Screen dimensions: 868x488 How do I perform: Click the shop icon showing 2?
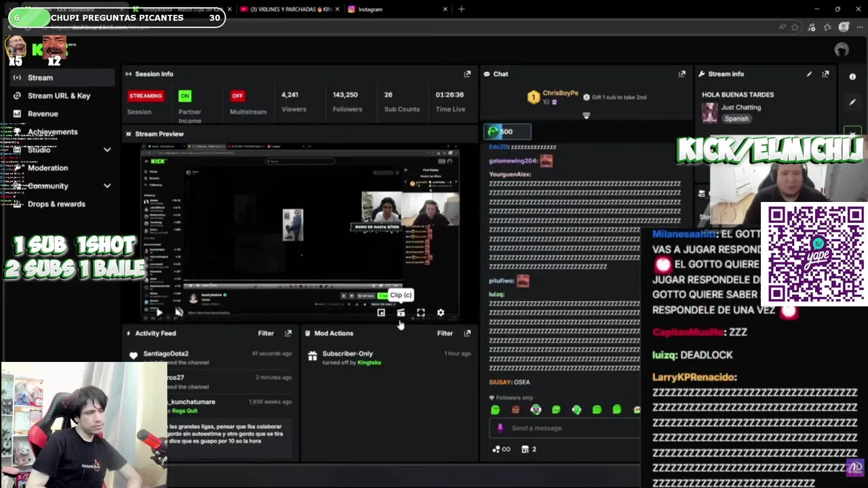(x=529, y=449)
